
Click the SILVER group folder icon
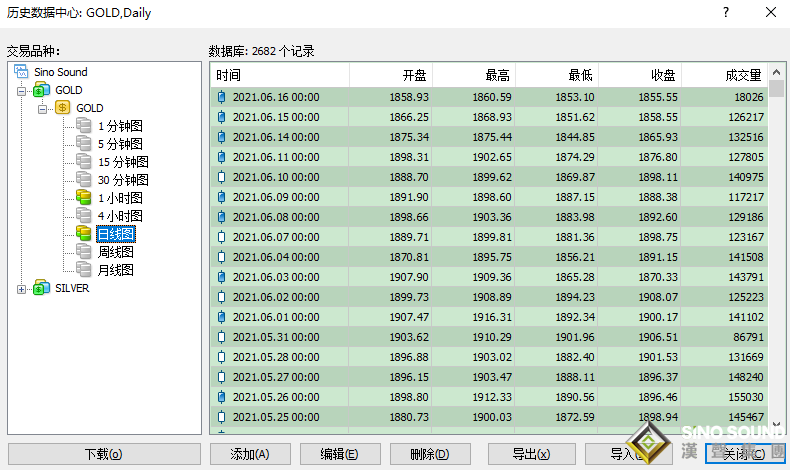pyautogui.click(x=41, y=288)
